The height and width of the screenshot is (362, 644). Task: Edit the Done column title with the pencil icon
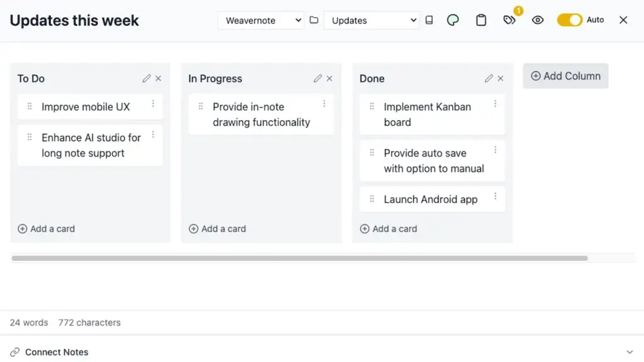point(489,78)
